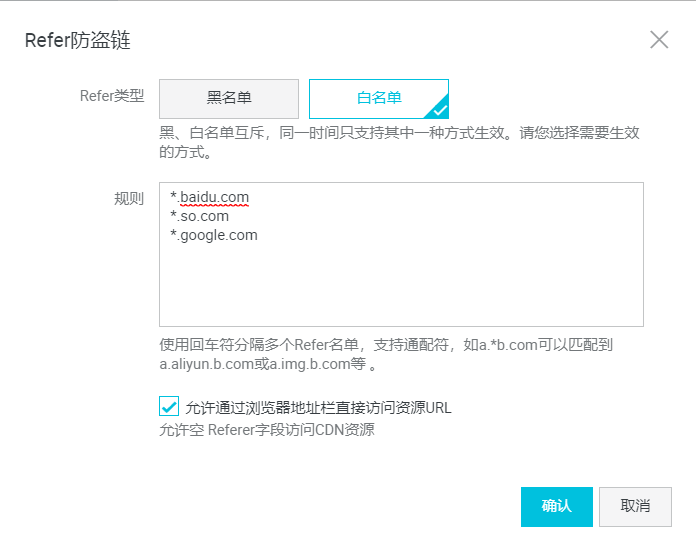The image size is (696, 550).
Task: Place cursor on the *.baidu.com rule line
Action: coord(210,196)
